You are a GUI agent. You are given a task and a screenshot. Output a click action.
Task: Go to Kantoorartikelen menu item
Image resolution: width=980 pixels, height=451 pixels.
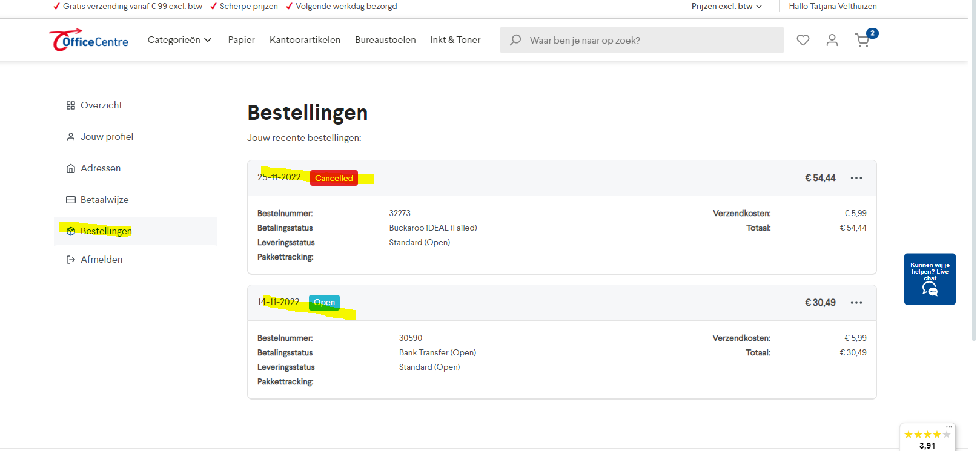pos(305,40)
